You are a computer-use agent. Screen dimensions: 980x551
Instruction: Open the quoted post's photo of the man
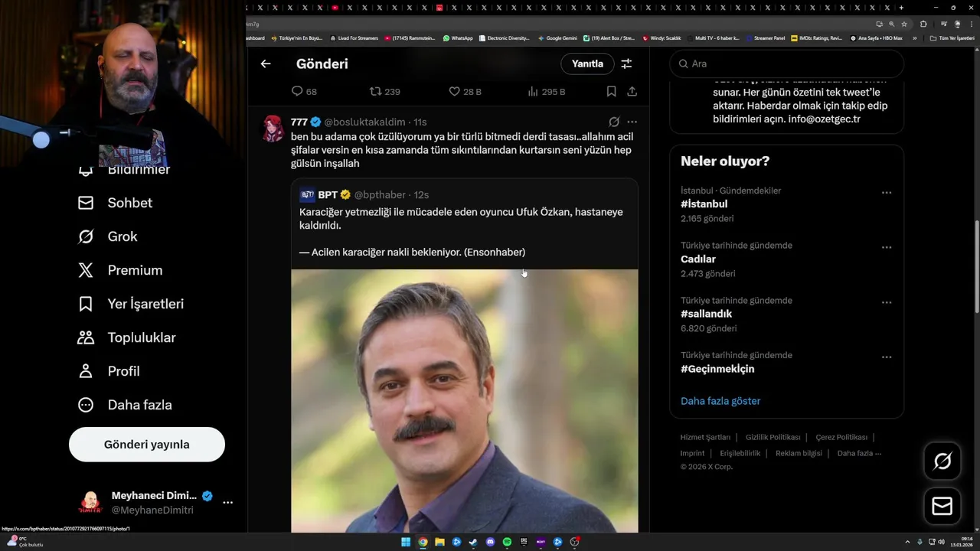464,400
